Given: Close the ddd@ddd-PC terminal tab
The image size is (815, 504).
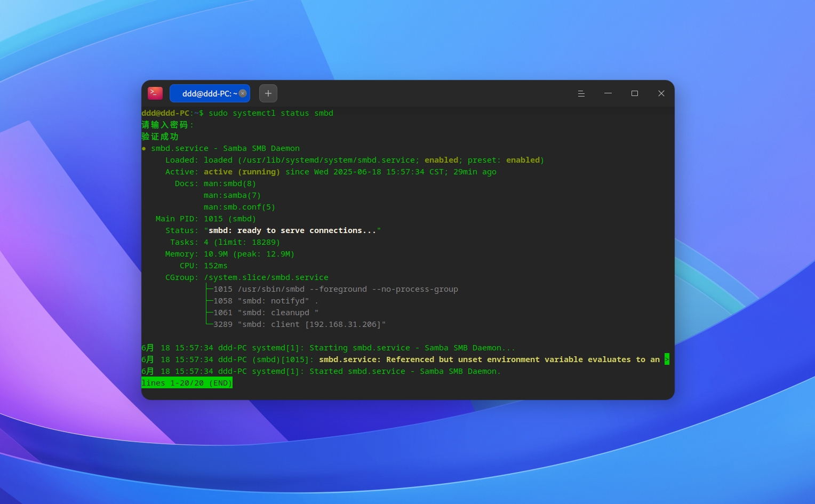Looking at the screenshot, I should (243, 93).
